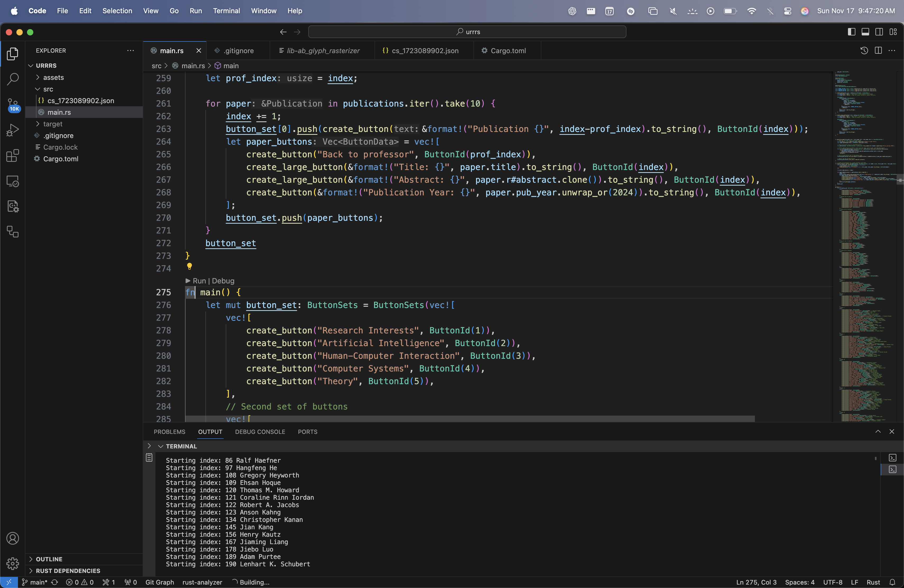
Task: Open Remote Explorer in activity bar
Action: pyautogui.click(x=12, y=181)
